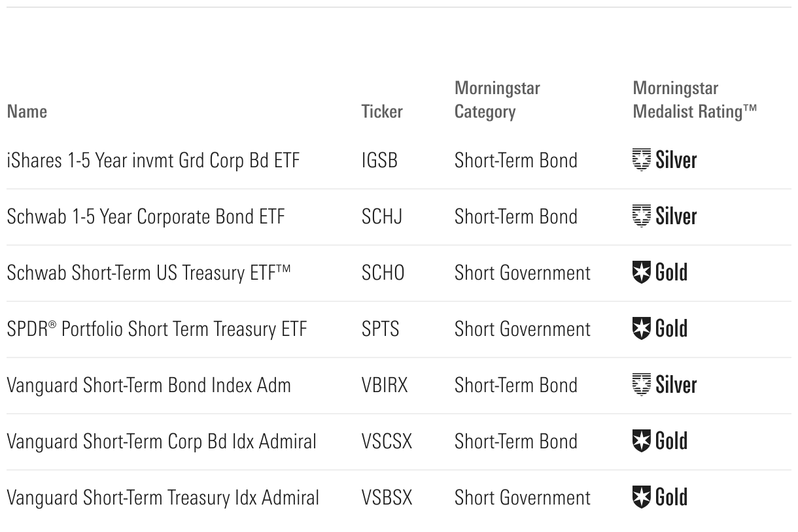Image resolution: width=798 pixels, height=532 pixels.
Task: Click the Silver medal icon for SCHJ
Action: click(642, 216)
